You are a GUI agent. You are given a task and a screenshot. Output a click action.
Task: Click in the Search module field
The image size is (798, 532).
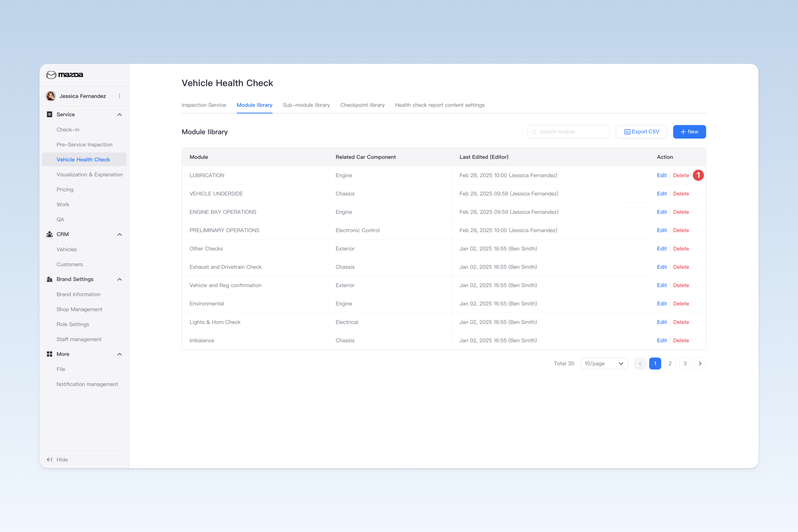(568, 132)
